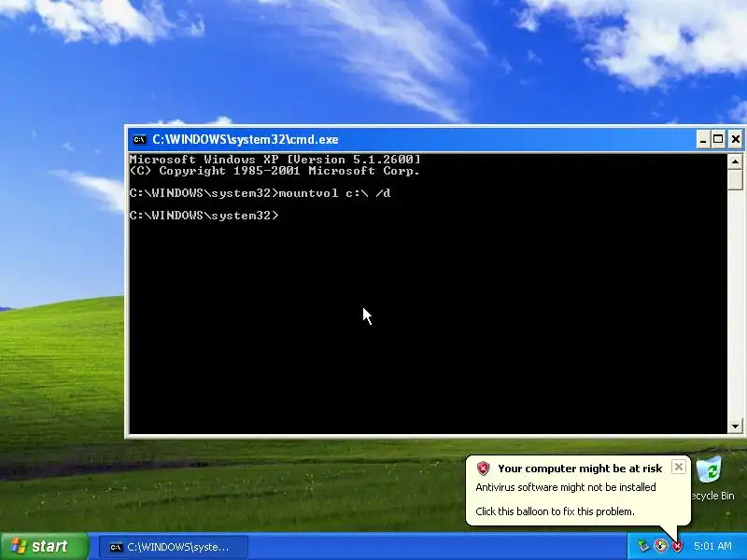Close the cmd.exe window
The height and width of the screenshot is (560, 747).
736,139
